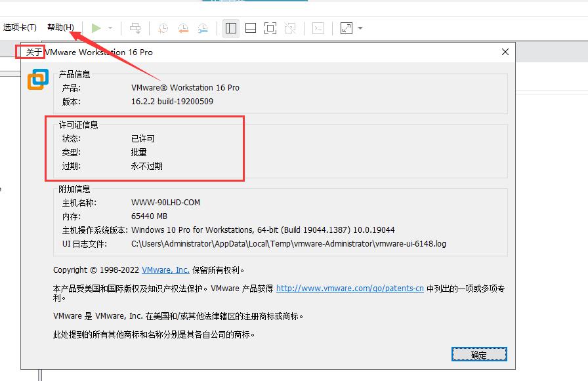Click the VMware logo in the About dialog
Viewport: 588px width, 381px height.
(x=38, y=79)
